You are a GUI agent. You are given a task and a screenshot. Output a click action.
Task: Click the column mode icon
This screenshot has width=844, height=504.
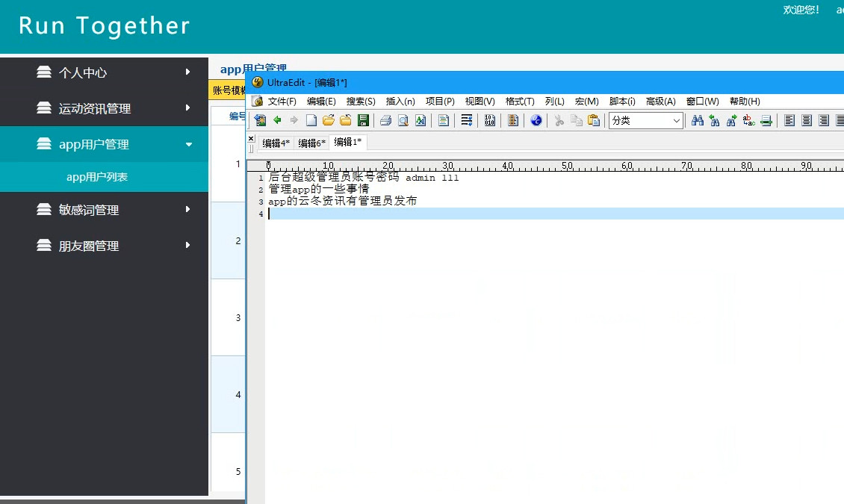(x=513, y=120)
